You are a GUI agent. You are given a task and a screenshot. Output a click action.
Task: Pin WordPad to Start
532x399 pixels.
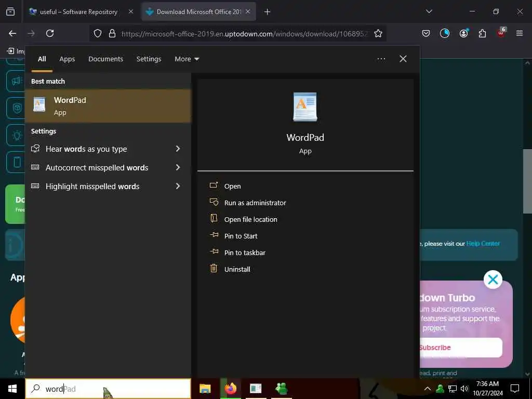[x=241, y=236]
